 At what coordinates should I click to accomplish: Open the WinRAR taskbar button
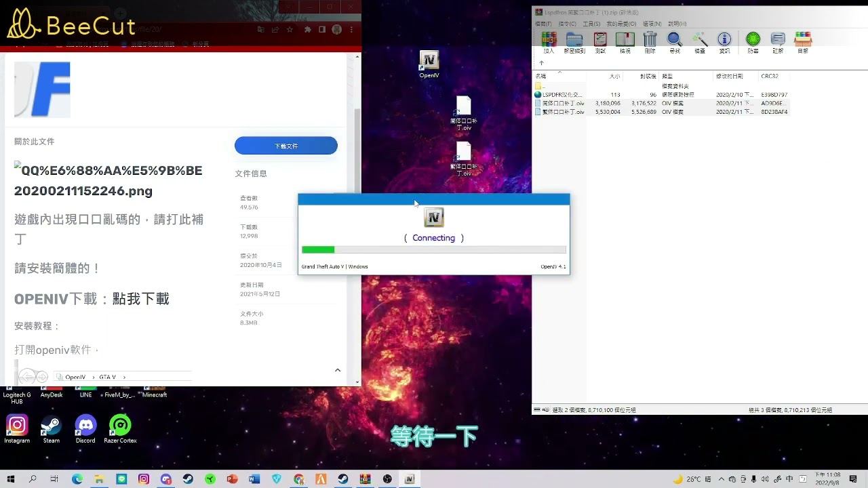click(365, 479)
